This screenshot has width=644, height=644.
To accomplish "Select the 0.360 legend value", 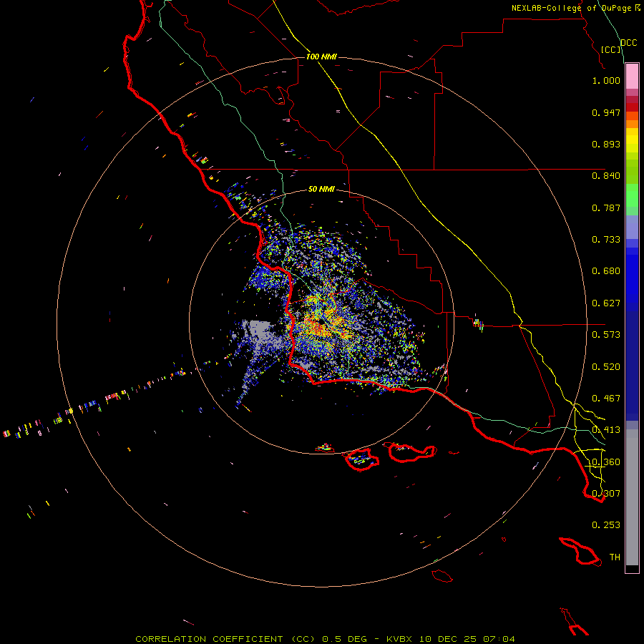I will tap(606, 462).
